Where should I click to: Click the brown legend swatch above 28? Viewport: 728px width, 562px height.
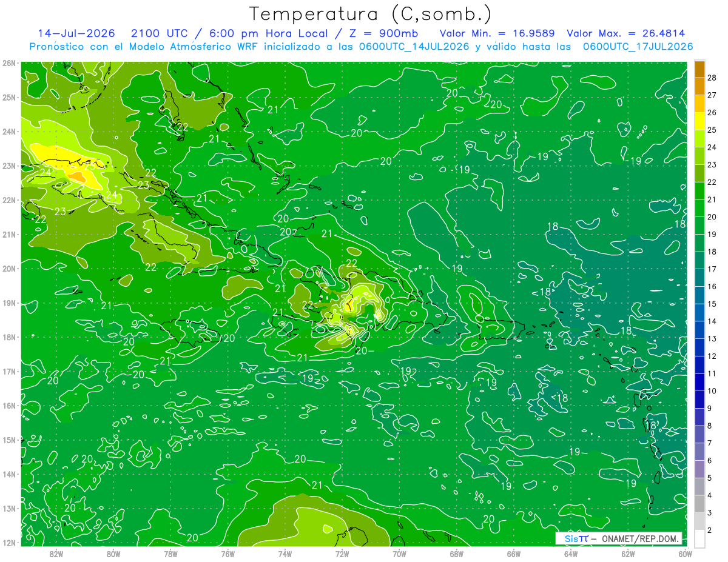699,69
